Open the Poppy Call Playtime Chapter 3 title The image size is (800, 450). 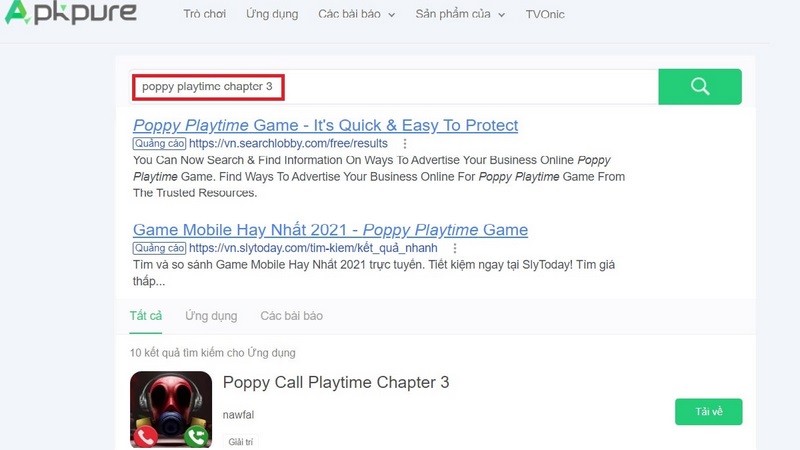click(x=336, y=383)
